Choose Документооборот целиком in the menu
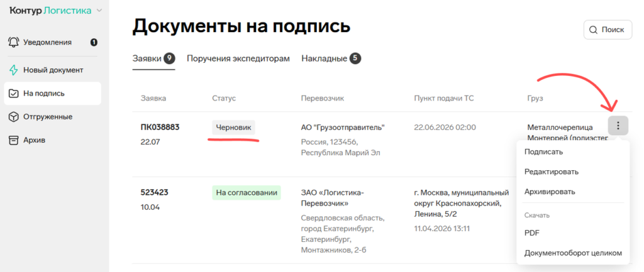 [x=572, y=253]
